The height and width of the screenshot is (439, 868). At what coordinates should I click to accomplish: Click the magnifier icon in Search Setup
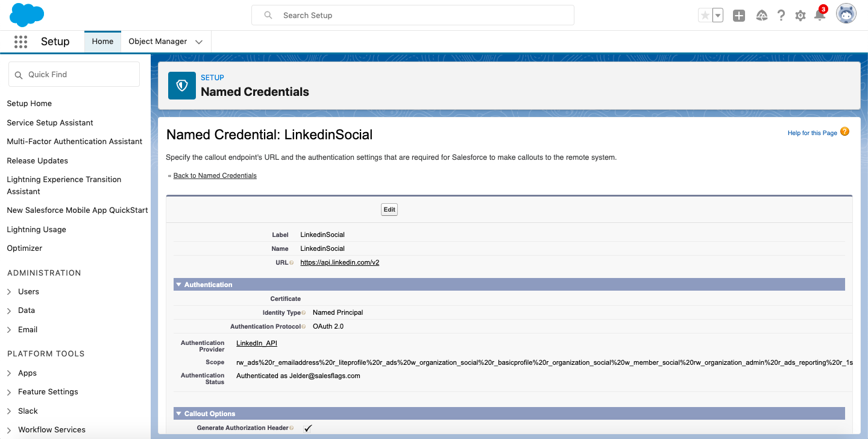point(268,15)
